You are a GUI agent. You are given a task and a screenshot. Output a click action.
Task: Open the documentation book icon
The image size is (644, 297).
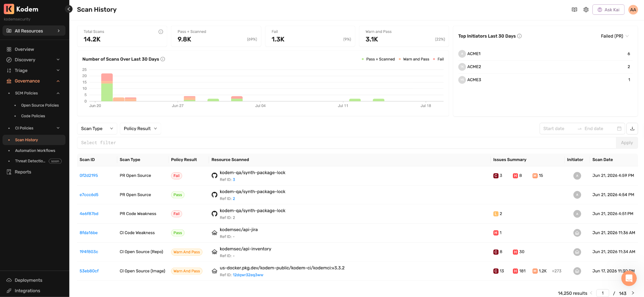(x=574, y=10)
